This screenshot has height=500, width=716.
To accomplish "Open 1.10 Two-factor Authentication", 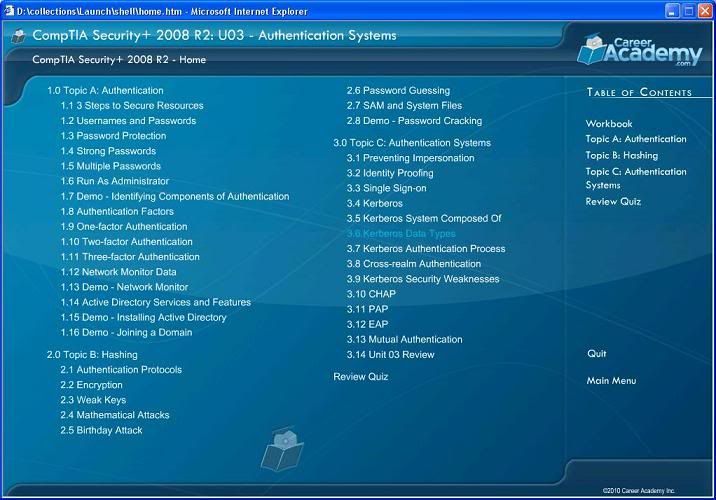I will tap(126, 242).
